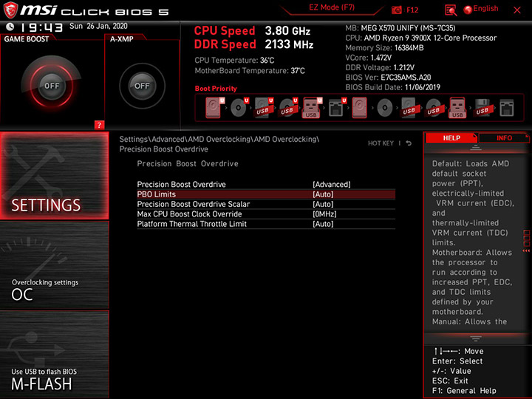Click the DDR Voltage: 1.212V line
The height and width of the screenshot is (399, 532).
380,67
